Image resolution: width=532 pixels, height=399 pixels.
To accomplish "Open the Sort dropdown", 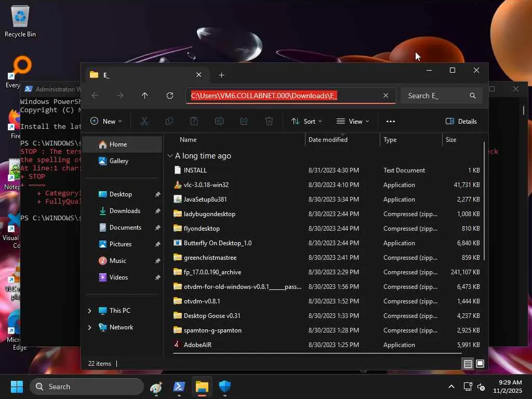I will pos(307,121).
